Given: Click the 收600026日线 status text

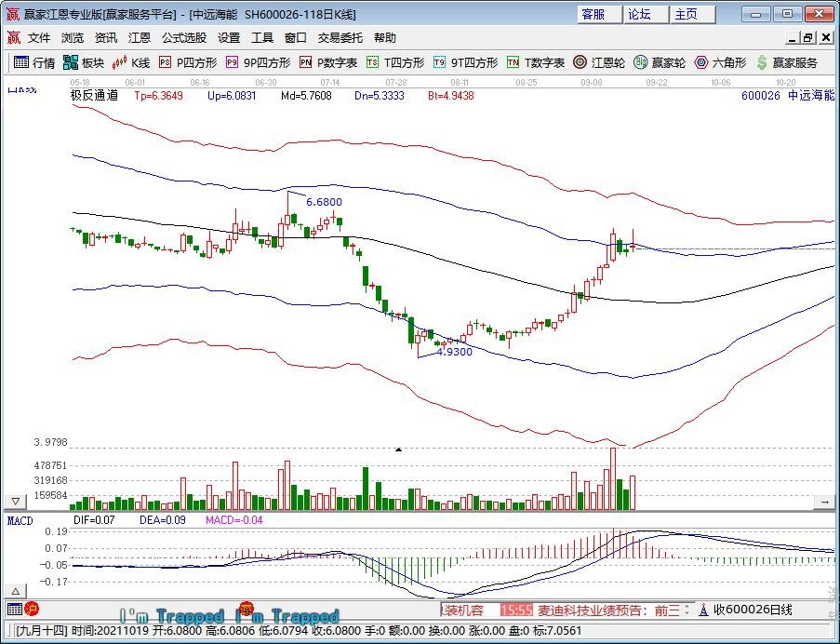Looking at the screenshot, I should (x=753, y=610).
